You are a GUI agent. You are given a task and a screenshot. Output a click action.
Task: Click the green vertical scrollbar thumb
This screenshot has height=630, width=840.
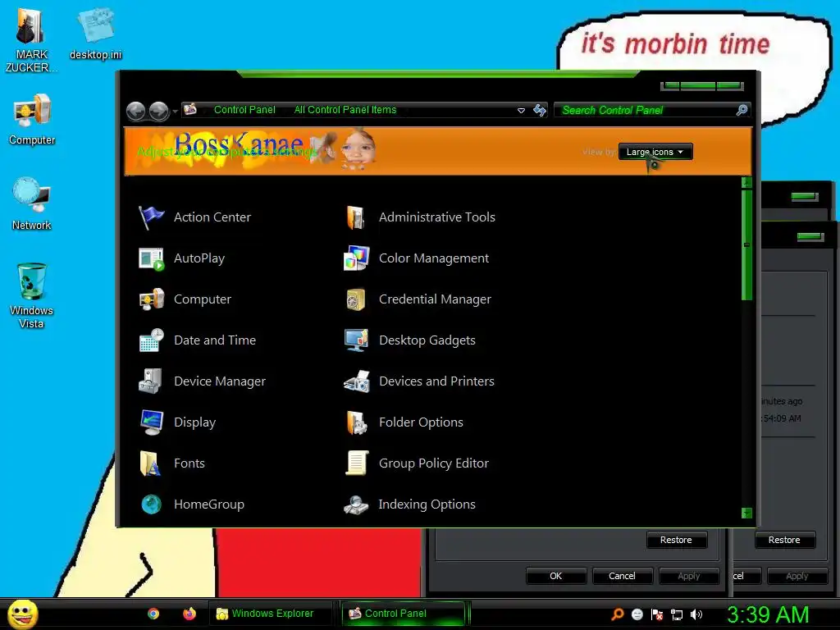coord(746,244)
